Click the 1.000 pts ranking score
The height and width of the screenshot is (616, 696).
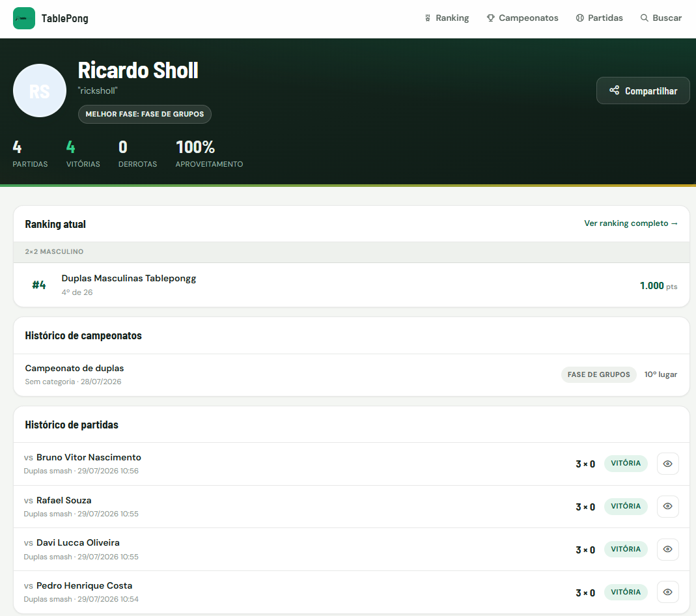tap(659, 286)
